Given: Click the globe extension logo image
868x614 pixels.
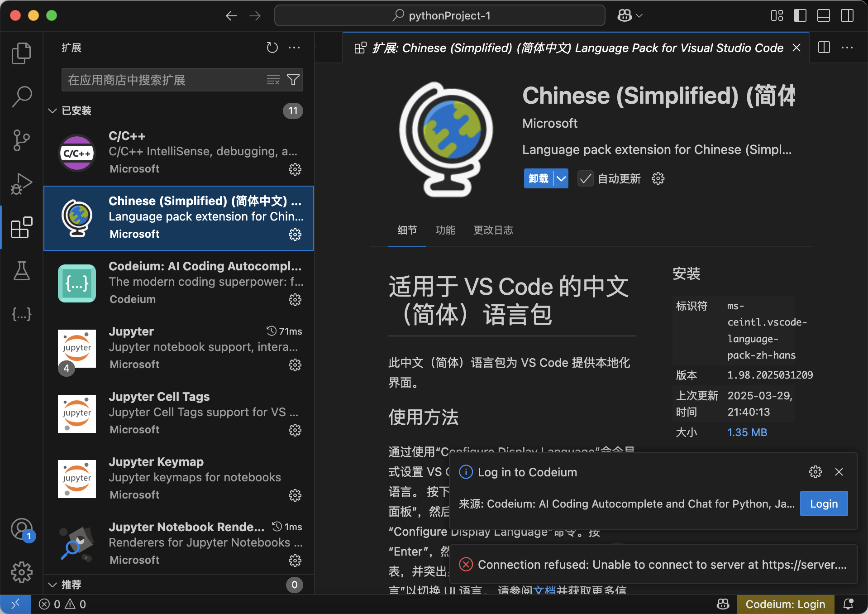Looking at the screenshot, I should (446, 139).
